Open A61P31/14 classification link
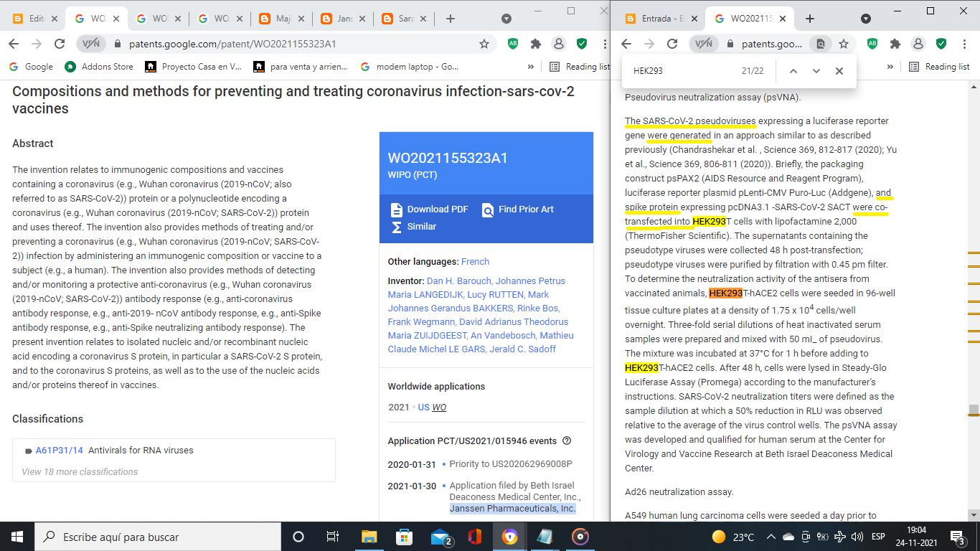This screenshot has width=980, height=551. point(59,451)
